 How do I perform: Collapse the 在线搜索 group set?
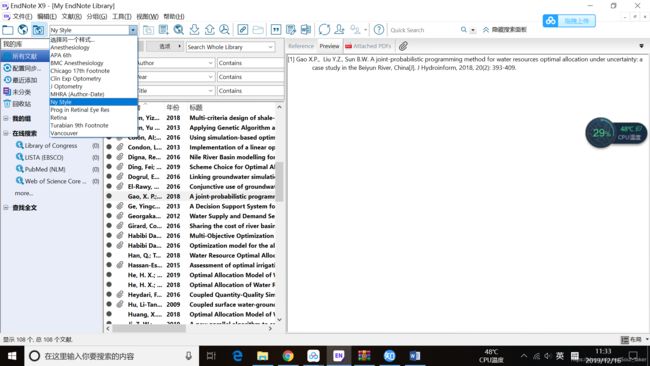coord(6,133)
